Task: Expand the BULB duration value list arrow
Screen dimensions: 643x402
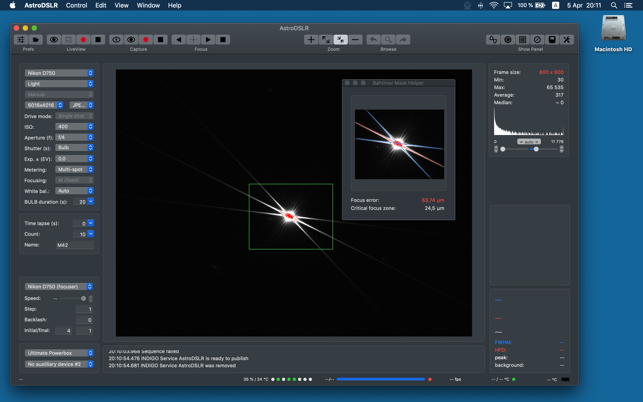Action: [91, 201]
